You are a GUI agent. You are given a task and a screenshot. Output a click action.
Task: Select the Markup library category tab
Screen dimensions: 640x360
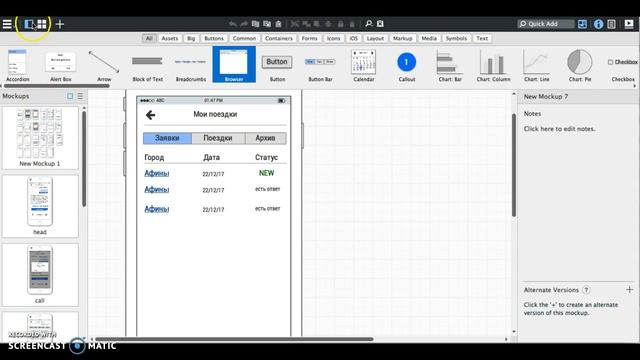402,38
